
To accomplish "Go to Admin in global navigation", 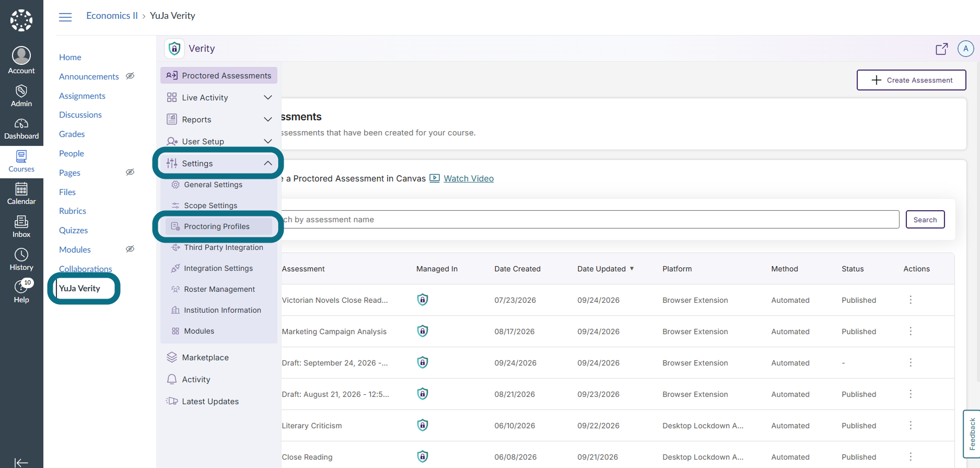I will 21,96.
